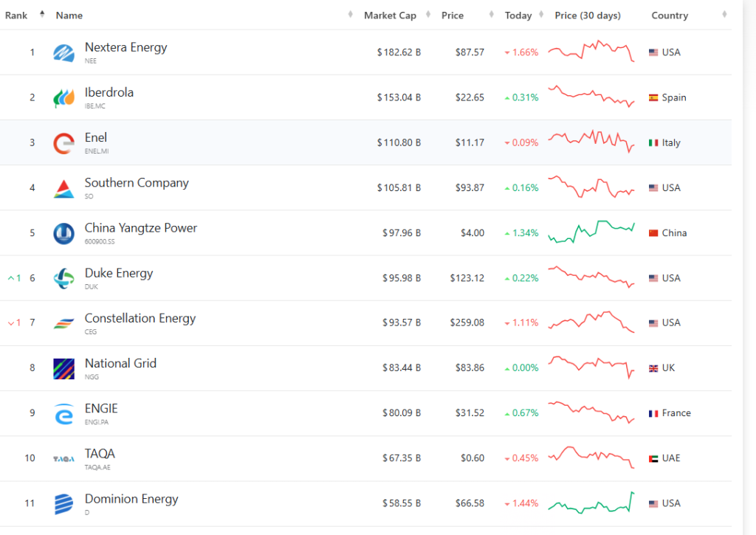Click Constellation Energy rank-down arrow indicator
The height and width of the screenshot is (535, 756).
(x=14, y=323)
